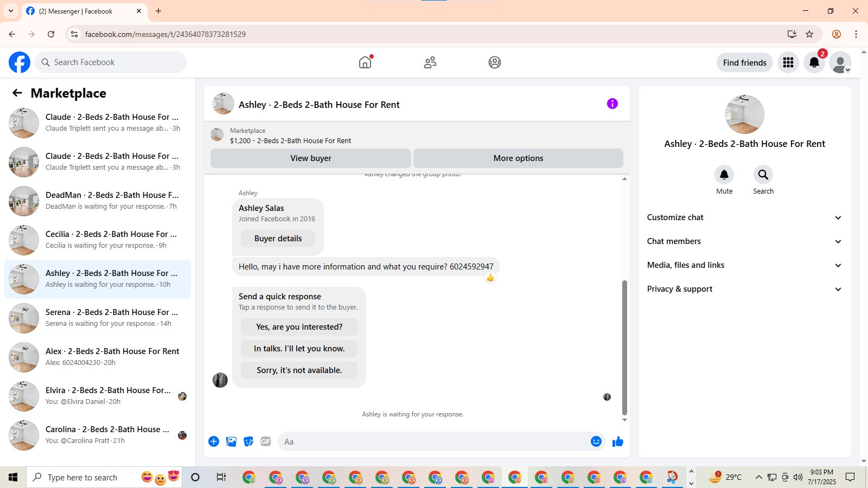The image size is (868, 488).
Task: Click the chat scrollbar thumb
Action: coord(624,348)
